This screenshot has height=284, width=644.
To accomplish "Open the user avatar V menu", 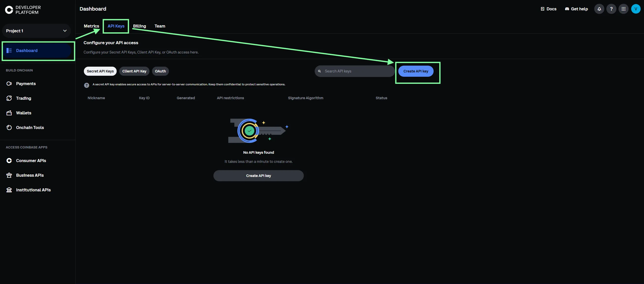I will 636,9.
